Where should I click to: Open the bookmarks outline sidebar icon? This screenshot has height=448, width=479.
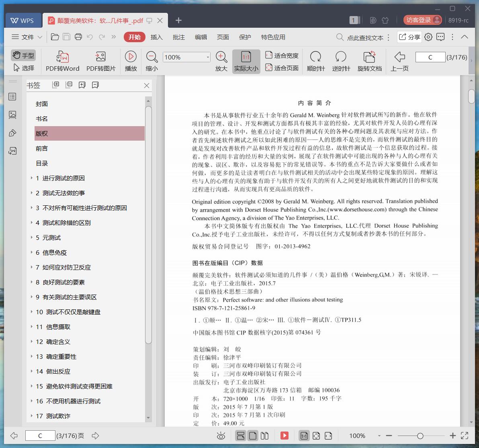[12, 97]
